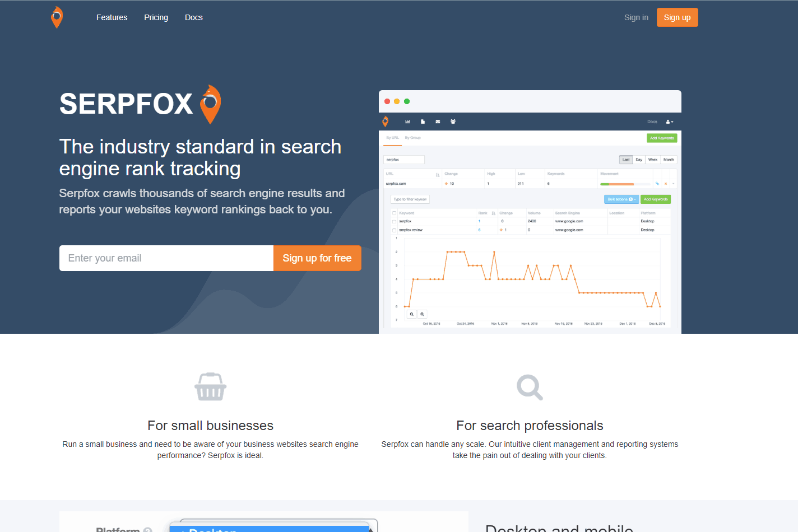
Task: Select the Month period toggle
Action: point(669,160)
